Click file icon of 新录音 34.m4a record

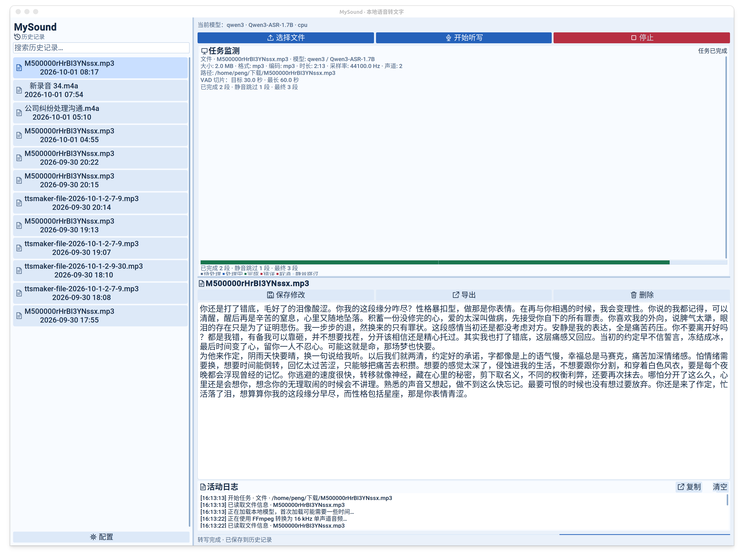click(19, 90)
